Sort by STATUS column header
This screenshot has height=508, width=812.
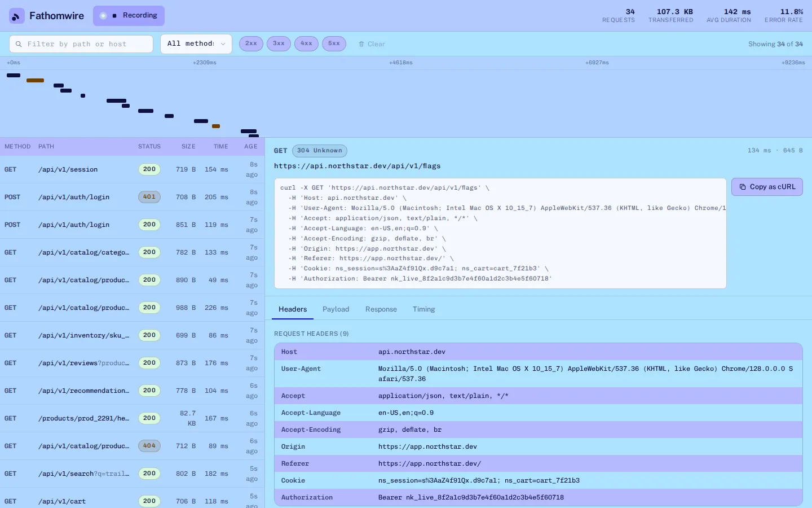click(x=149, y=147)
